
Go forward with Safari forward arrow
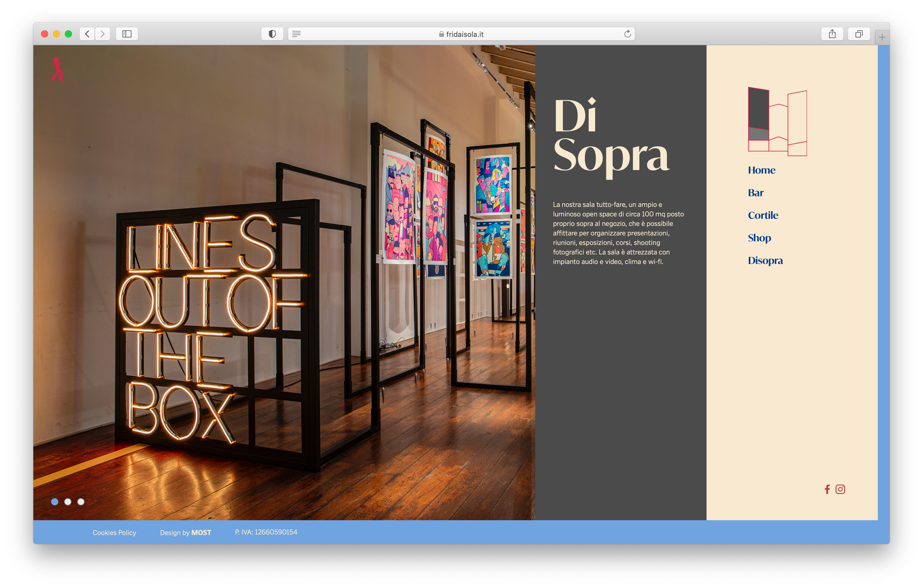point(103,34)
